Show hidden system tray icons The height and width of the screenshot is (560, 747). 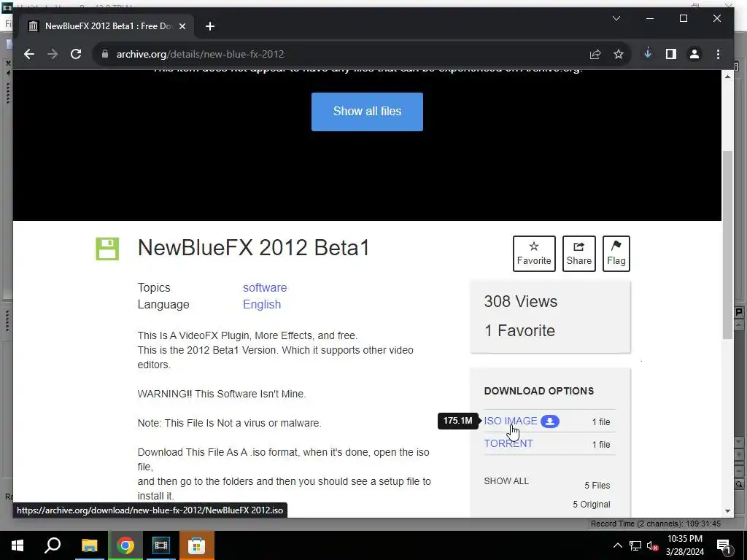coord(617,545)
